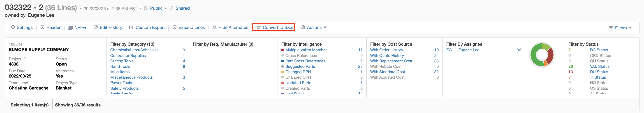Click the Notes speech bubble icon
644x113 pixels.
[70, 28]
